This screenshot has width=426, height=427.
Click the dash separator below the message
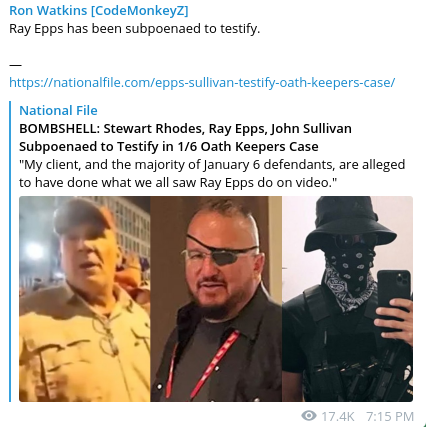click(x=15, y=65)
